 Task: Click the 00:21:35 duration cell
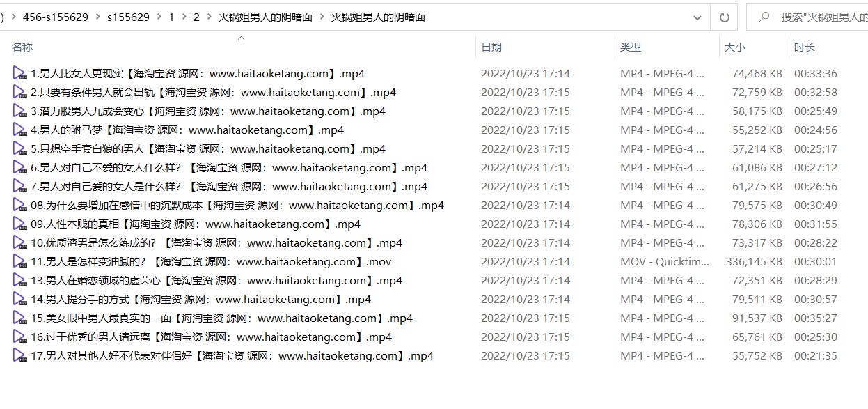point(816,355)
